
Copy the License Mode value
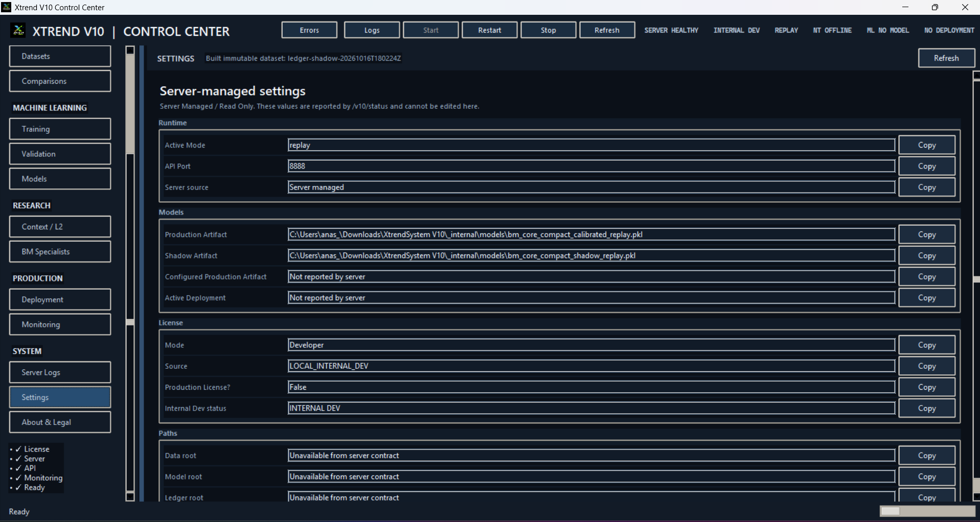point(927,345)
